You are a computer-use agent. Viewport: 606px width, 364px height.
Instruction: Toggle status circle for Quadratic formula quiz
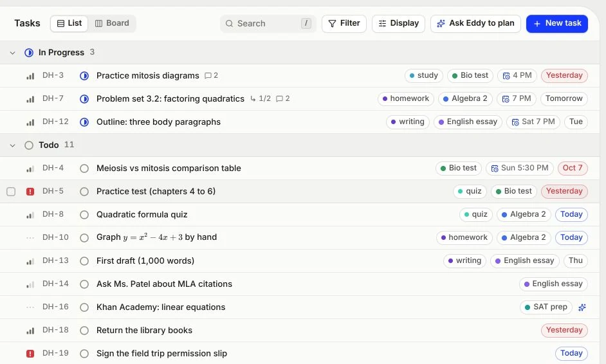point(84,215)
